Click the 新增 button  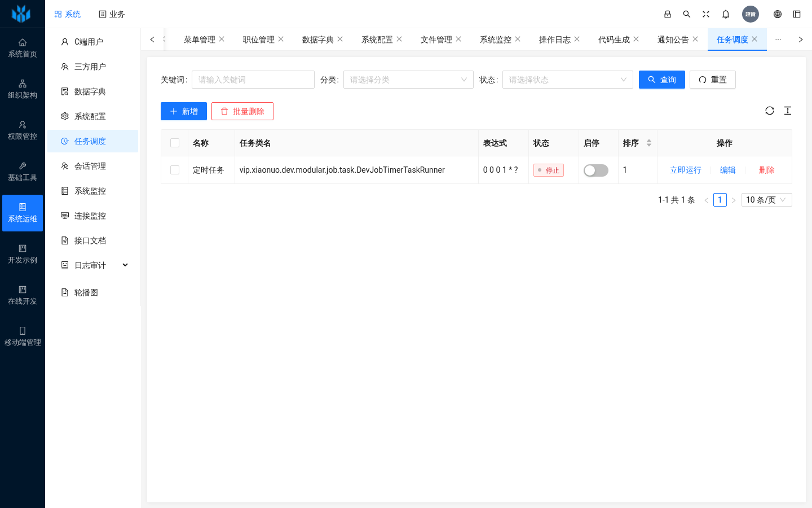pos(184,111)
